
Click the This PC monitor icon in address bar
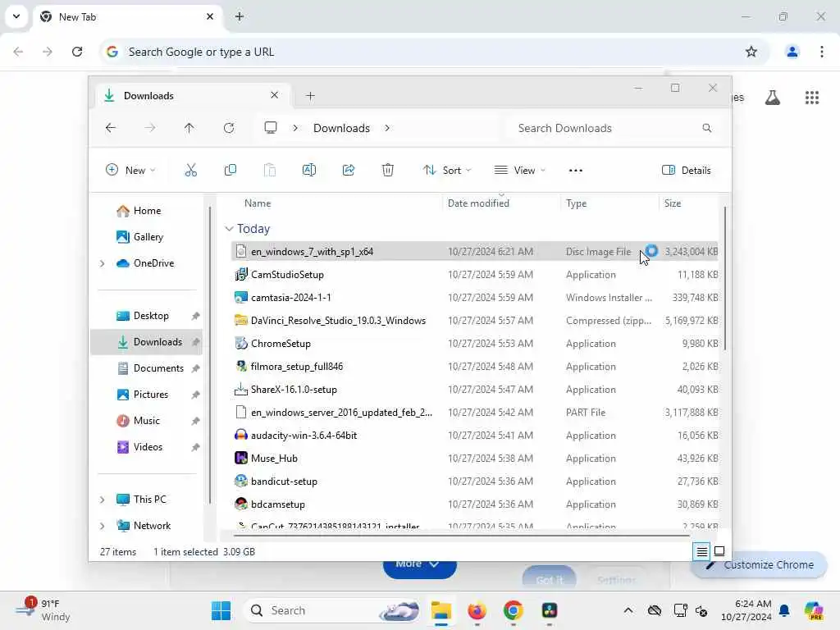(x=271, y=128)
